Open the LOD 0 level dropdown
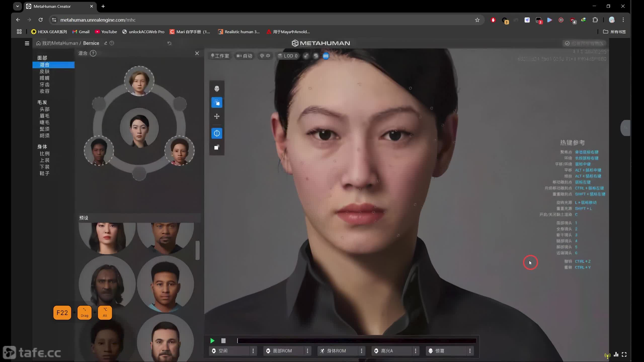Screen dimensions: 644x362 pyautogui.click(x=288, y=56)
